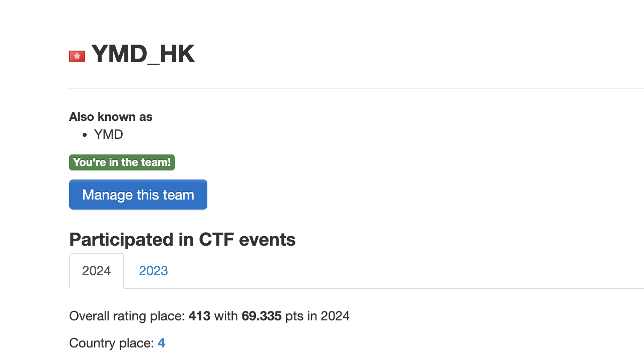644x359 pixels.
Task: Select the bullet item under Also known as
Action: tap(108, 134)
